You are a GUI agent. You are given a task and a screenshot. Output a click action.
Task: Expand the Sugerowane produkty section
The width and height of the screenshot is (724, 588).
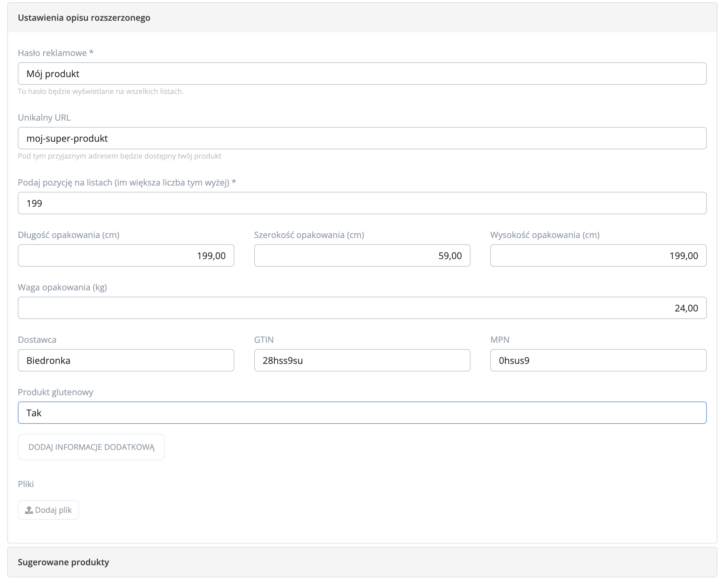click(63, 562)
